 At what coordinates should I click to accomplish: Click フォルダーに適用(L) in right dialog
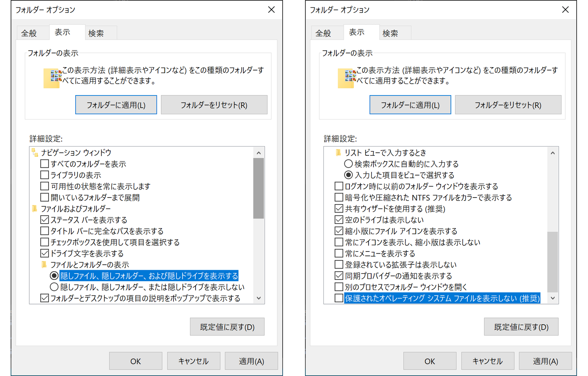[x=410, y=105]
